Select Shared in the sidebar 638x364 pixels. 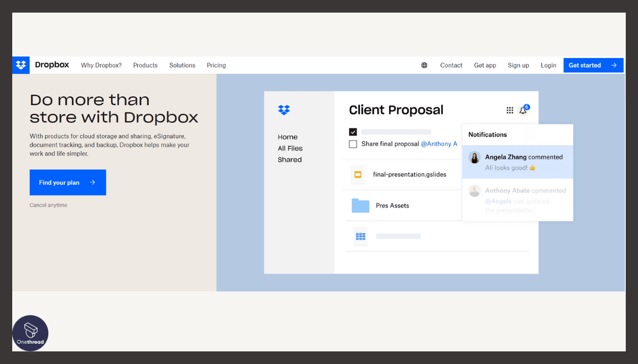[289, 159]
